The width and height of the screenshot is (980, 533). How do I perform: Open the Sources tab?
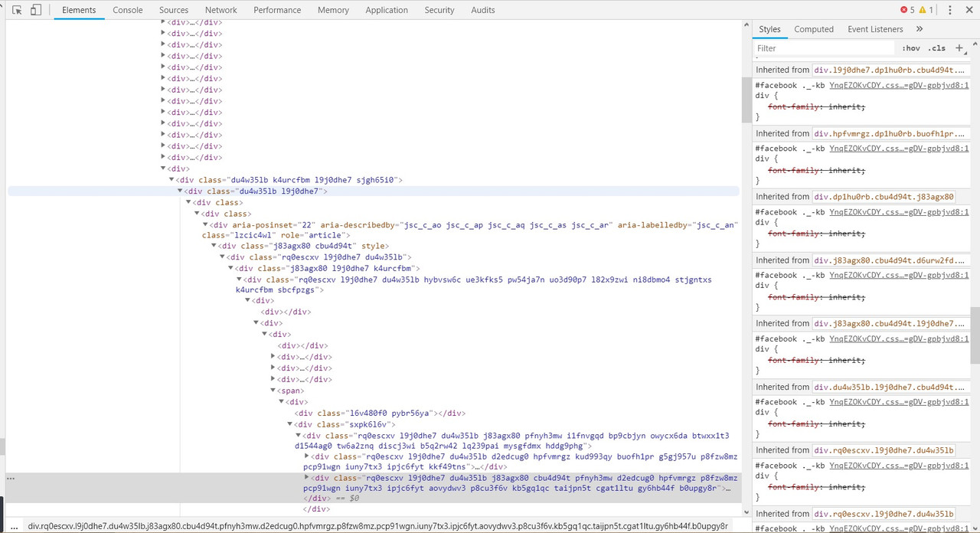pyautogui.click(x=174, y=10)
